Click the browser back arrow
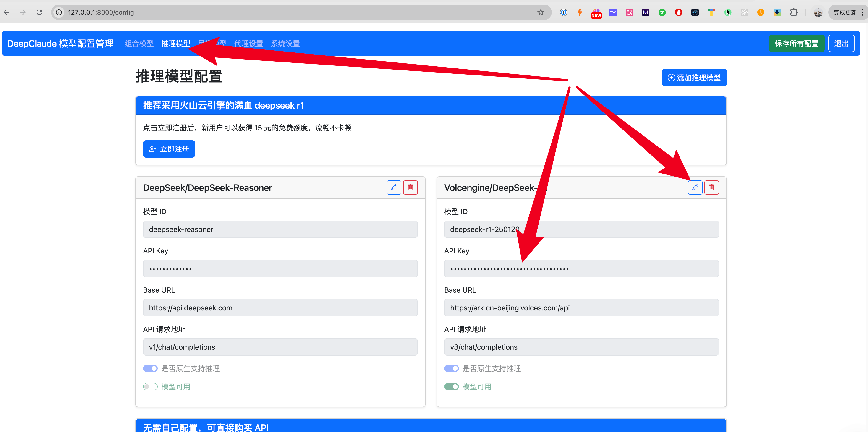This screenshot has width=868, height=432. 6,12
